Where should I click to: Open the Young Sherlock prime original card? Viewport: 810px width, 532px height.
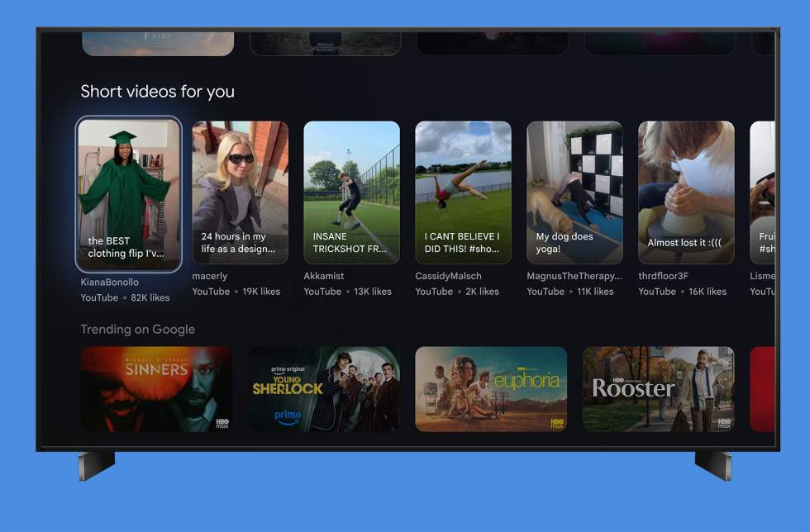point(324,389)
